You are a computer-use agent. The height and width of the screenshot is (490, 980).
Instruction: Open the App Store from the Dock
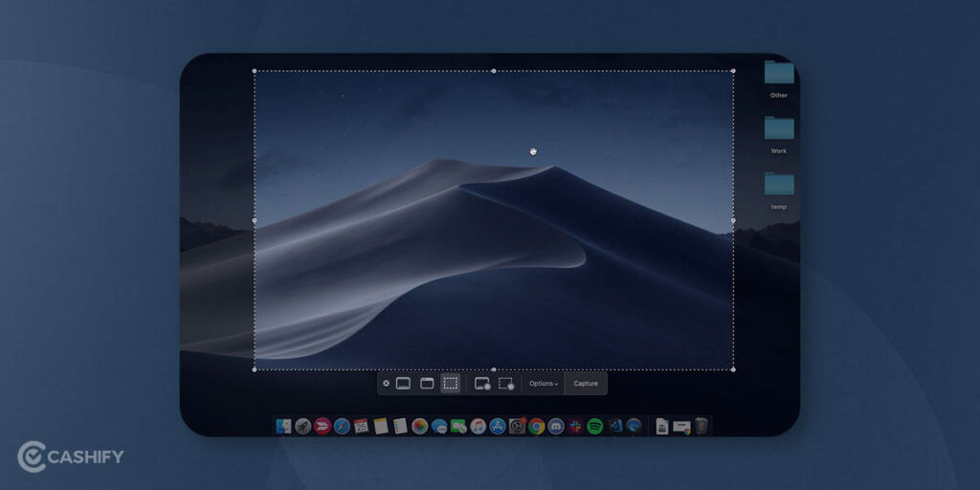[498, 426]
